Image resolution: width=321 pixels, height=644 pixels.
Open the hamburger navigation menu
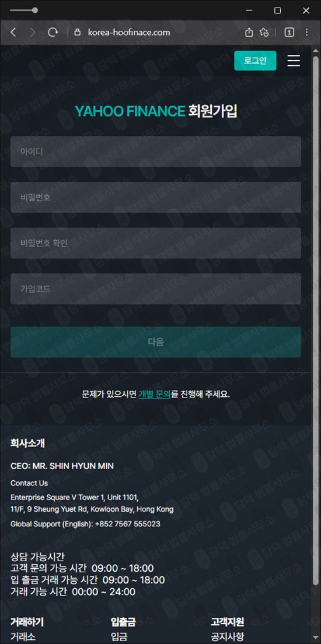[x=294, y=61]
